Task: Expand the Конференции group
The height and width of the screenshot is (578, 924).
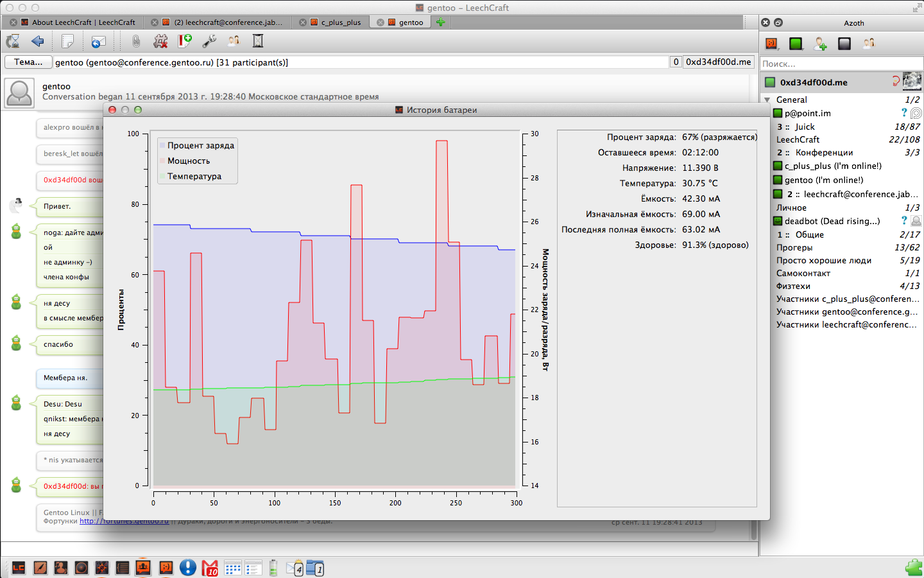Action: pos(824,152)
